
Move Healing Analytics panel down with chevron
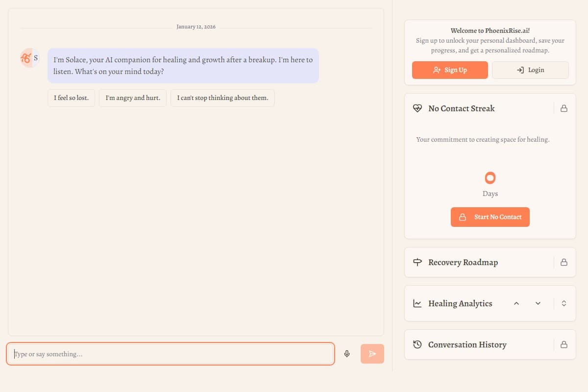point(538,303)
